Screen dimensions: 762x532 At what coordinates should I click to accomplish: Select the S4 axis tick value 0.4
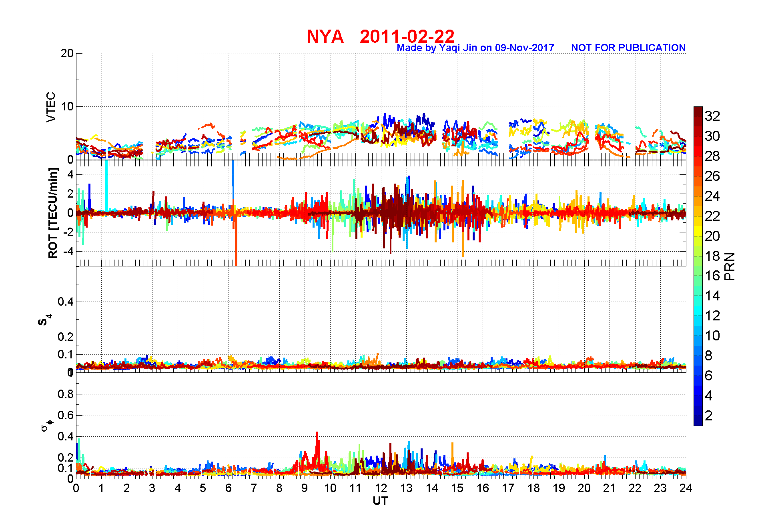point(66,302)
